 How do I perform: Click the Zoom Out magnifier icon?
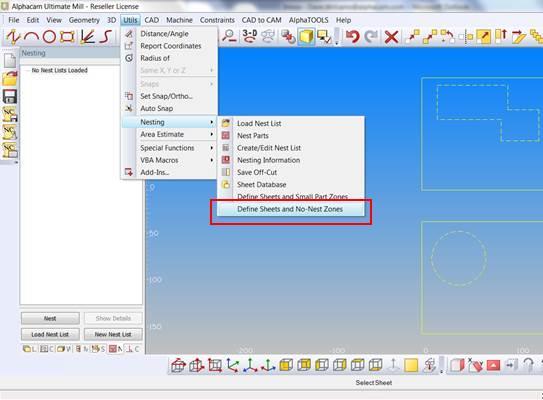point(229,36)
